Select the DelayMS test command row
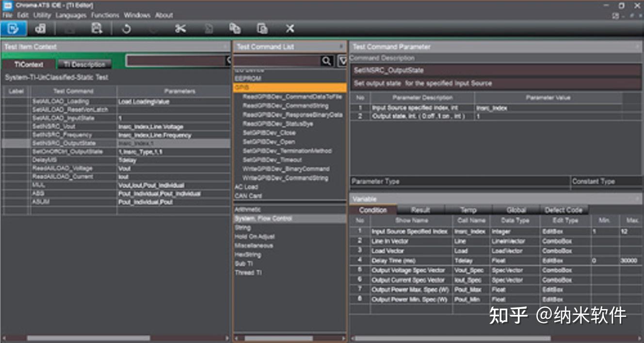 point(45,160)
